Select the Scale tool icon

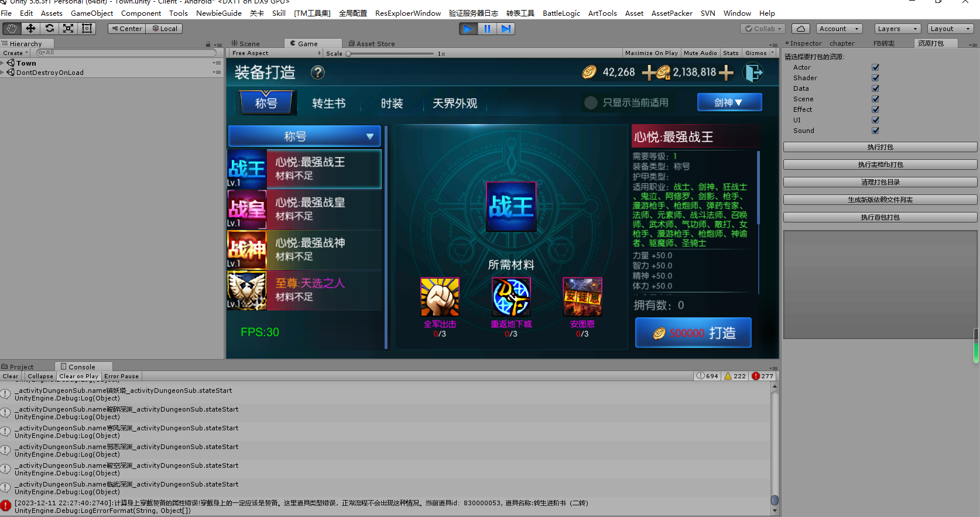tap(68, 29)
